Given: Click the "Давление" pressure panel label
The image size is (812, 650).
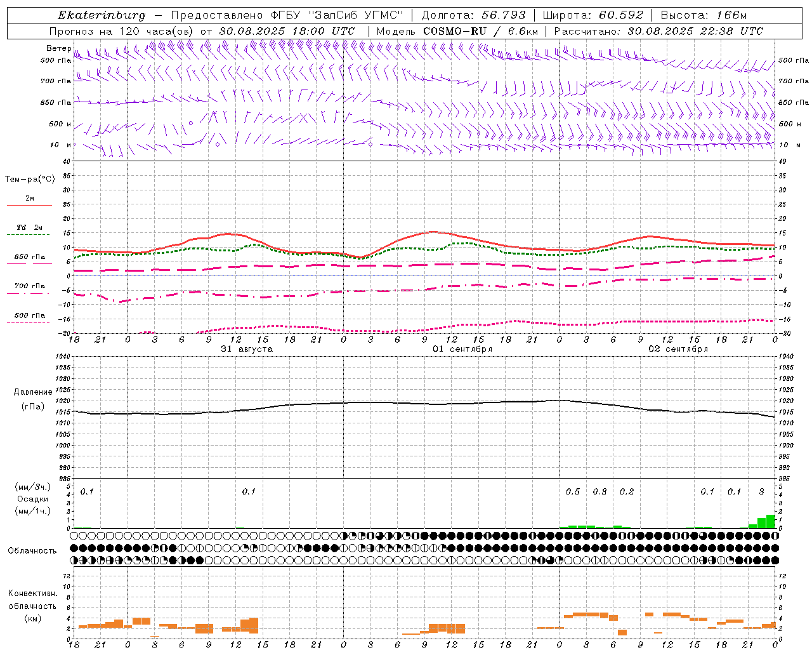Looking at the screenshot, I should tap(33, 392).
